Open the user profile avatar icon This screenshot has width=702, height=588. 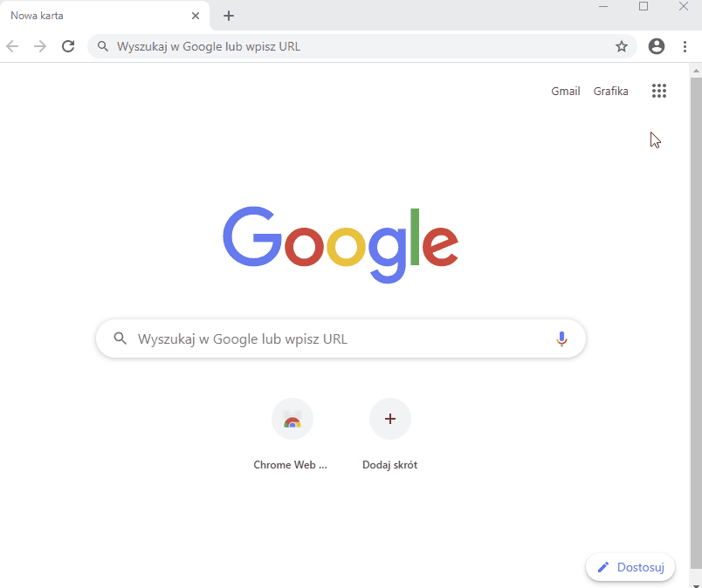(657, 46)
